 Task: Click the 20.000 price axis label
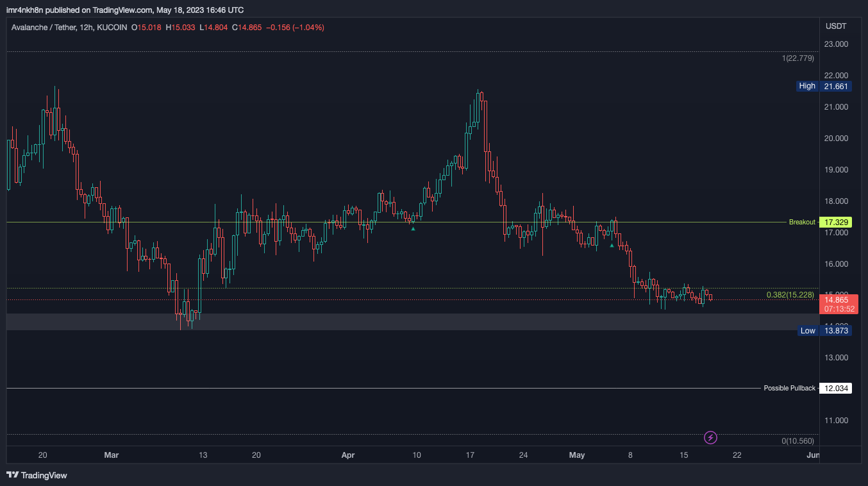pyautogui.click(x=837, y=138)
